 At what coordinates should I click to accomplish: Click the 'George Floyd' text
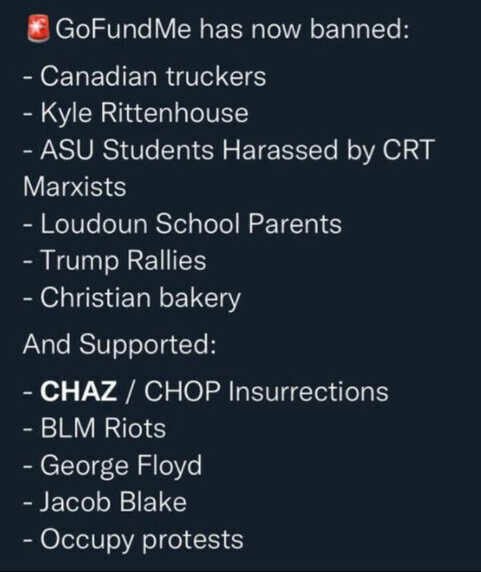[x=121, y=465]
